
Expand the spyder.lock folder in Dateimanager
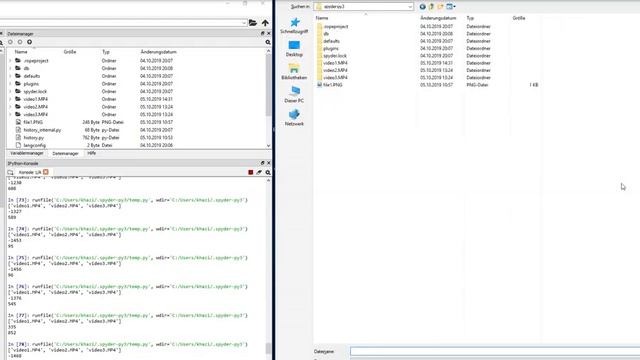point(10,91)
